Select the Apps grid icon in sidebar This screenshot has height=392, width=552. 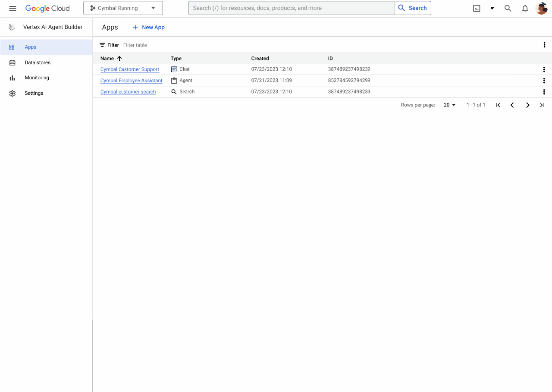[x=13, y=47]
